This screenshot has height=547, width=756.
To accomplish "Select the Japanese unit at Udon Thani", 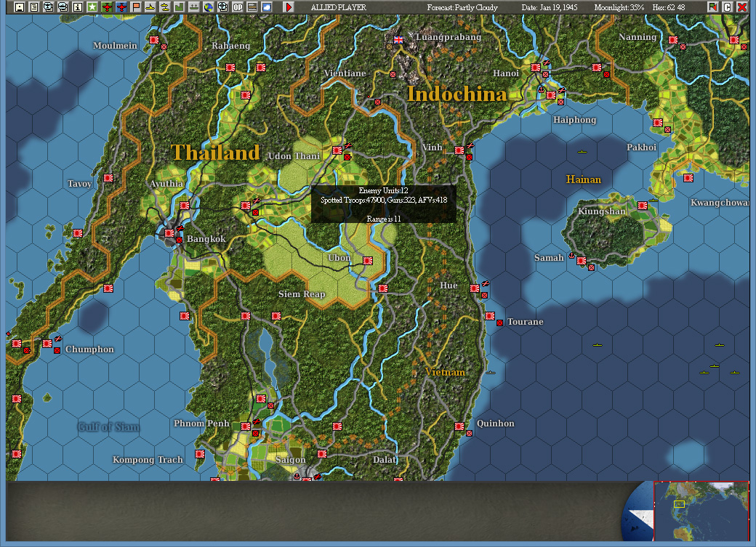I will (x=337, y=150).
